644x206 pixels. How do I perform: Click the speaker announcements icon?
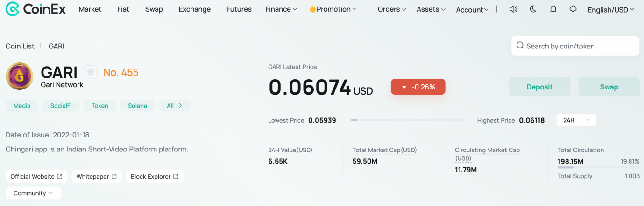click(x=513, y=9)
